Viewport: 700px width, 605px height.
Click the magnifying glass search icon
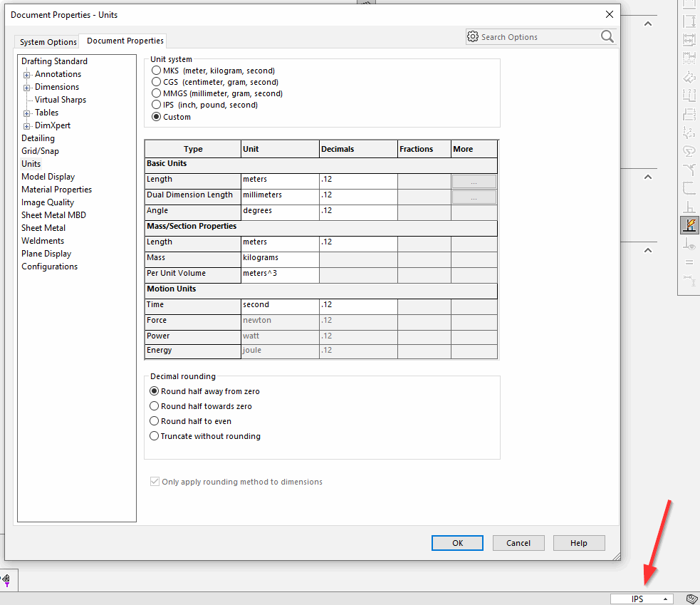point(607,36)
